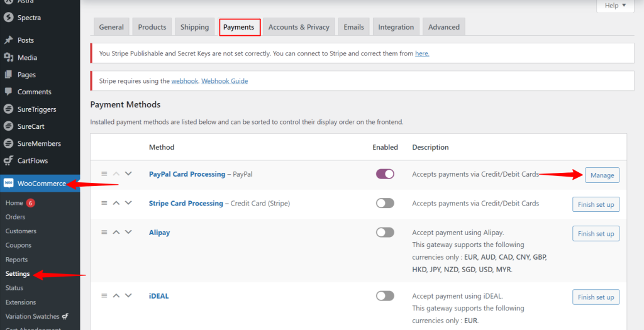
Task: Open the Help dropdown
Action: tap(615, 6)
